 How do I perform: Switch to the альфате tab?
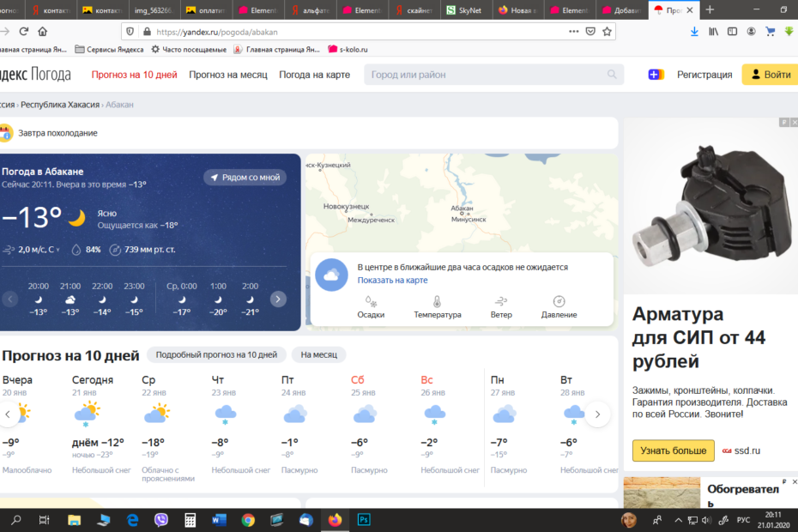[x=311, y=10]
